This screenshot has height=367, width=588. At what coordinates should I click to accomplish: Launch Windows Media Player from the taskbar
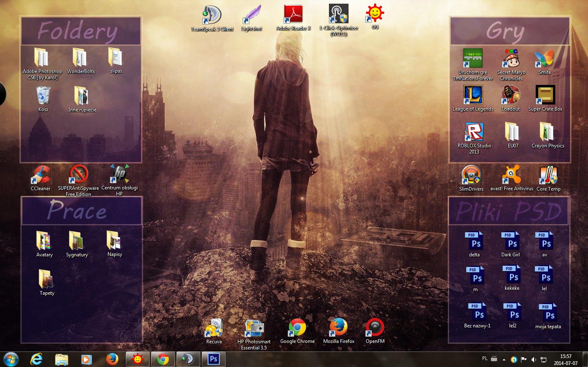[x=86, y=359]
